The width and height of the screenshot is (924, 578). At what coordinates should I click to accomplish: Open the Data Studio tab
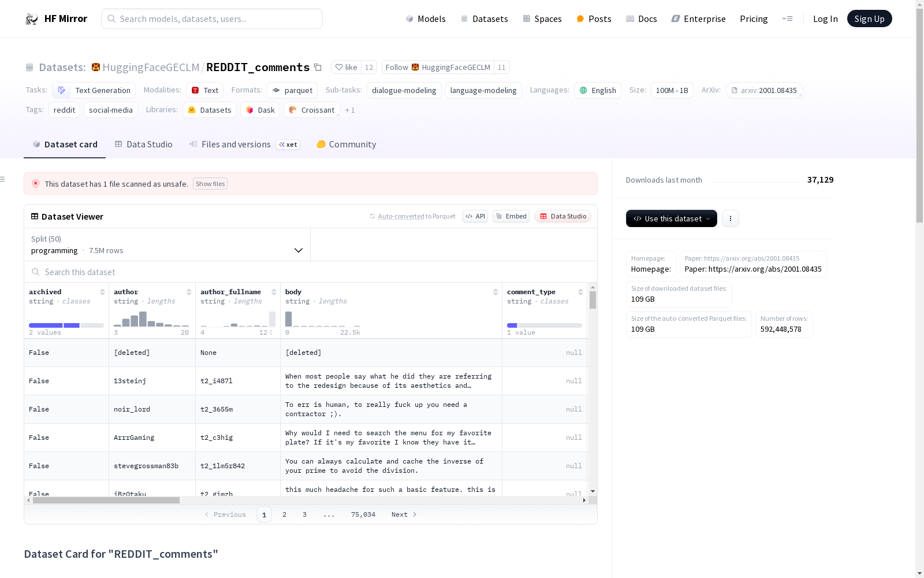144,144
